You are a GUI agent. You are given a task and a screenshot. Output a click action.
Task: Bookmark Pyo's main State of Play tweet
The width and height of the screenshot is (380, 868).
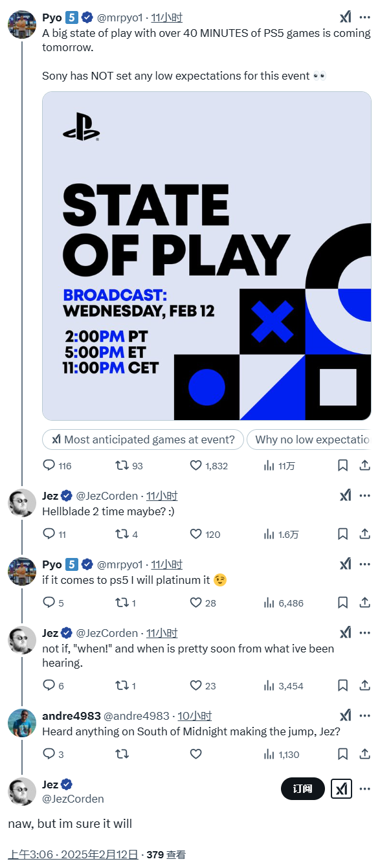click(x=343, y=465)
